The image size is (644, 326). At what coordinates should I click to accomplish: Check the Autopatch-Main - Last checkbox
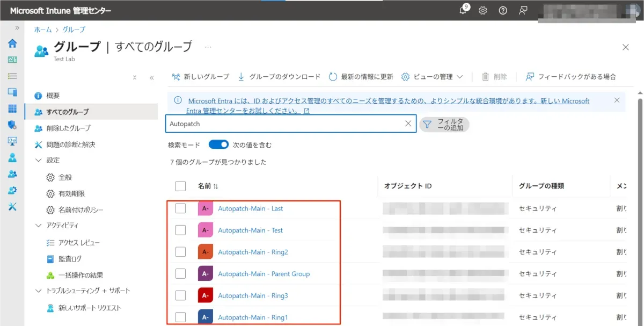pos(180,208)
